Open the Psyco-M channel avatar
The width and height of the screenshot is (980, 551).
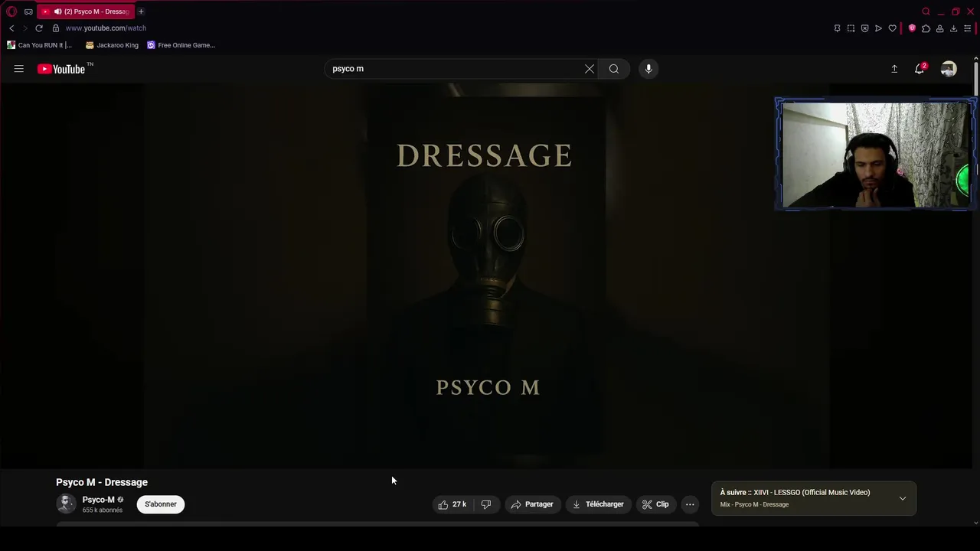(66, 504)
